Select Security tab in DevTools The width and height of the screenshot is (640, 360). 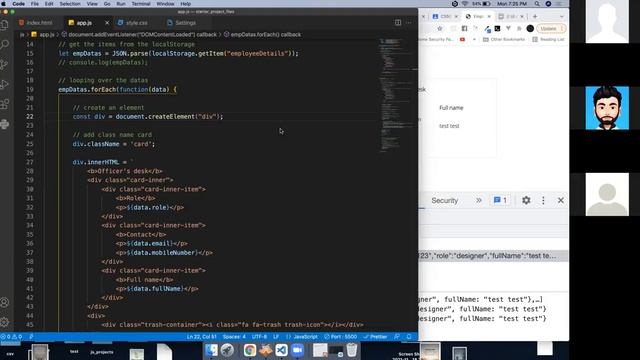pos(444,200)
